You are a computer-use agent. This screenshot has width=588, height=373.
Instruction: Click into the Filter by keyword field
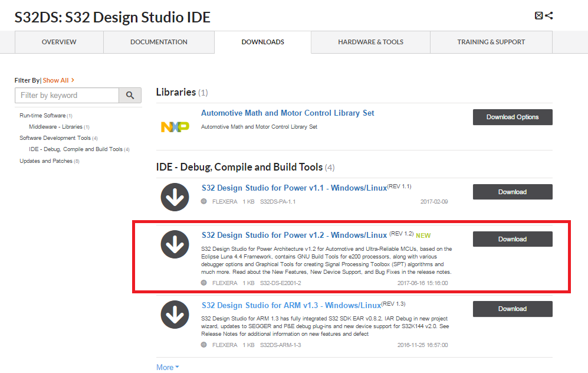[x=67, y=95]
